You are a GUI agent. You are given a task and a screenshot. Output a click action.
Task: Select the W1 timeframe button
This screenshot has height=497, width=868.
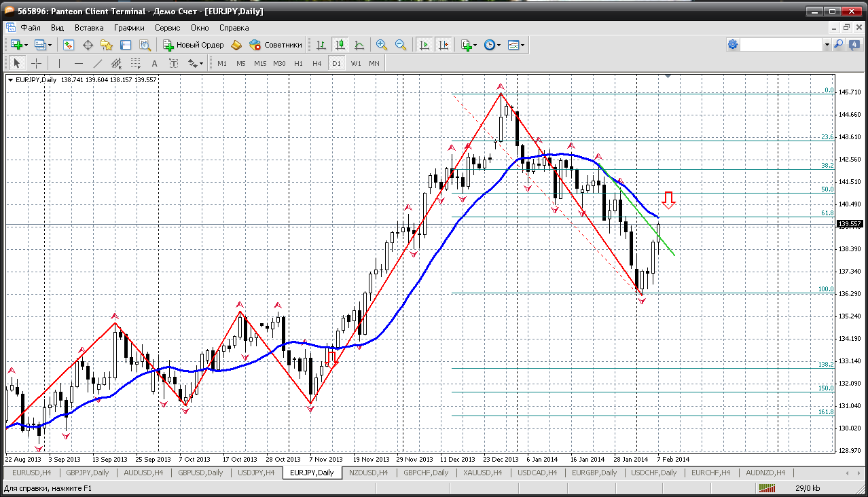tap(355, 63)
